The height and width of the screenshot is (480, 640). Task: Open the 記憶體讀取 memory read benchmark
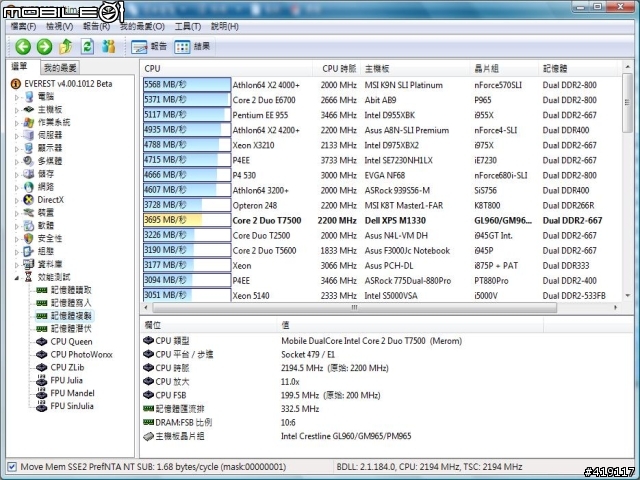coord(64,290)
